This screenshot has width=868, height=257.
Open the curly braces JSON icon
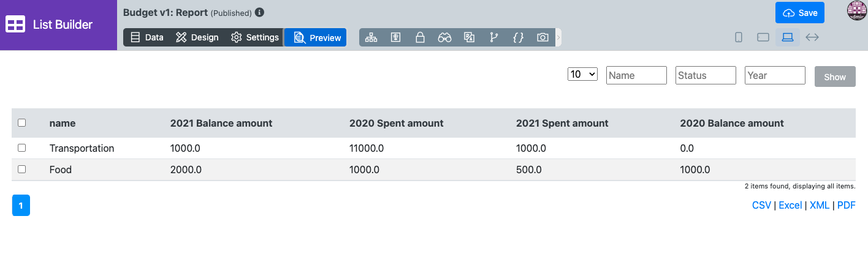pyautogui.click(x=518, y=37)
